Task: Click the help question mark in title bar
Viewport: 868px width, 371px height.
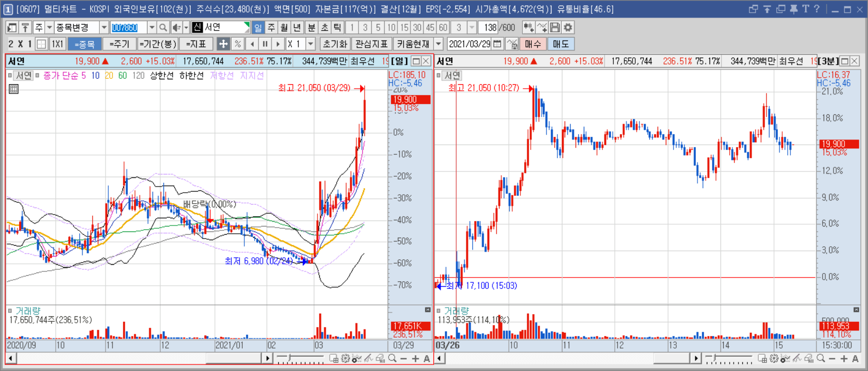Action: (817, 9)
